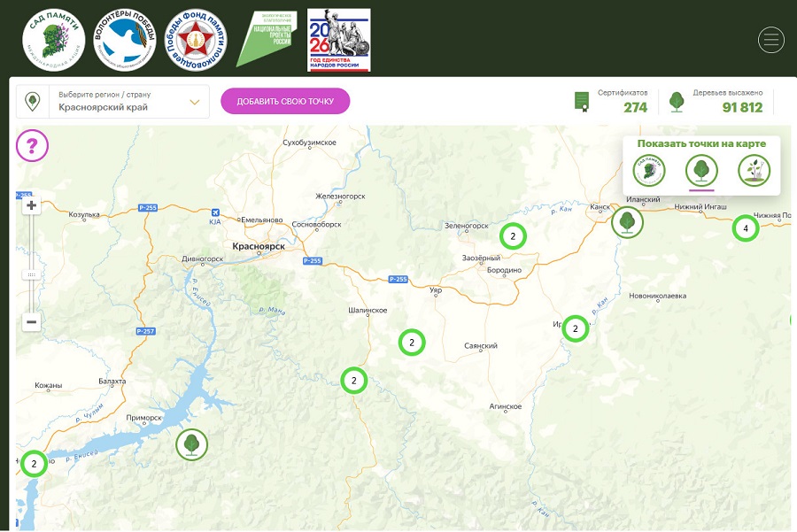Click the region dropdown chevron arrow
This screenshot has height=532, width=797.
[x=195, y=102]
